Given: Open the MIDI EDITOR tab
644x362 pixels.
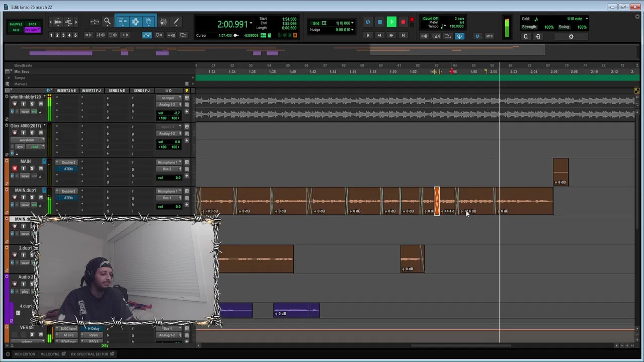Looking at the screenshot, I should coord(25,354).
